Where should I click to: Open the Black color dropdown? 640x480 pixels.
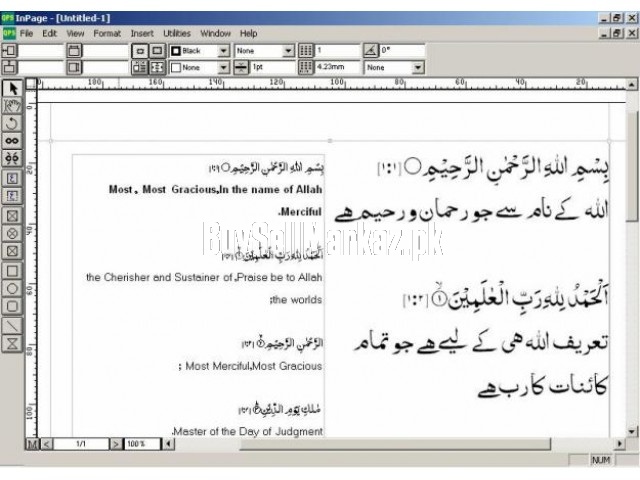point(223,50)
